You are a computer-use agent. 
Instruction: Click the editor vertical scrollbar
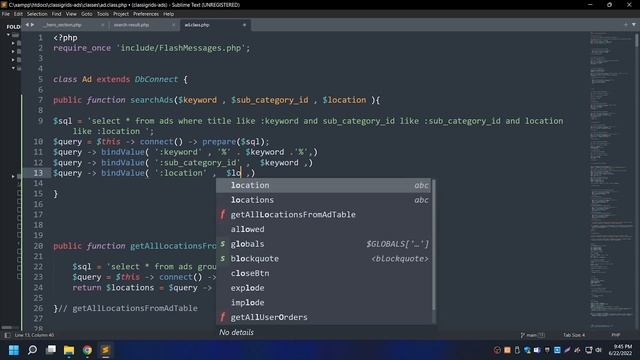[x=637, y=41]
